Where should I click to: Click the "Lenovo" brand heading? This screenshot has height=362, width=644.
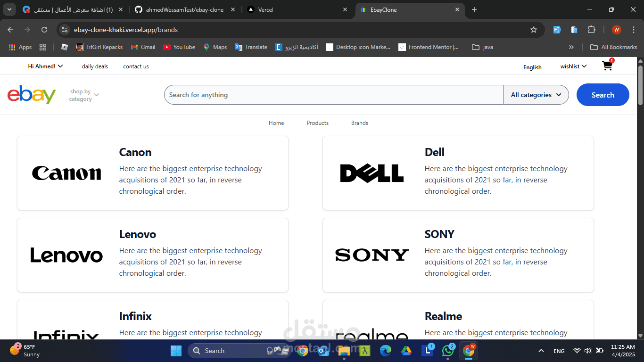coord(138,234)
